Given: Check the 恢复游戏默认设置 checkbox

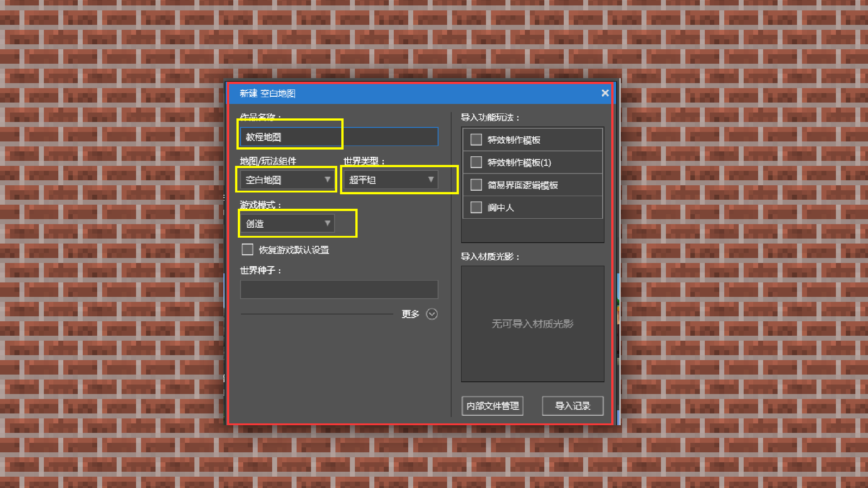Looking at the screenshot, I should tap(247, 249).
